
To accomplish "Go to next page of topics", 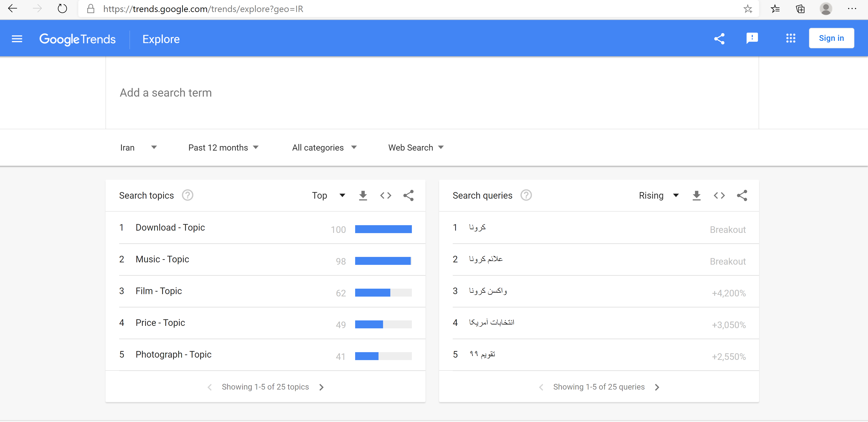I will tap(321, 387).
